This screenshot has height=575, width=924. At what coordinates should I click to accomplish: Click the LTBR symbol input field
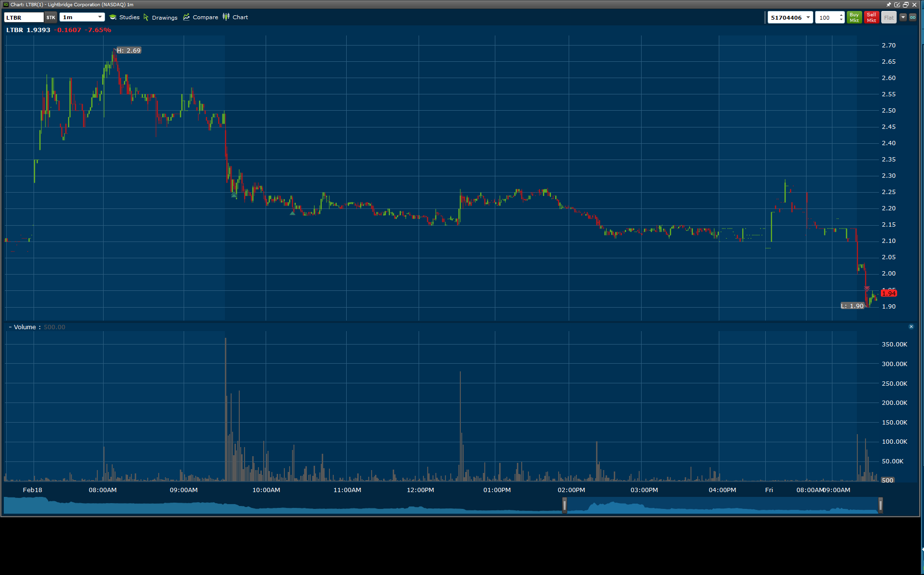[x=23, y=17]
